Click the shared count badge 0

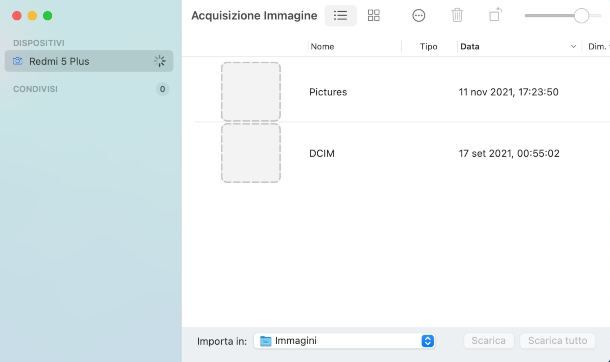point(162,89)
